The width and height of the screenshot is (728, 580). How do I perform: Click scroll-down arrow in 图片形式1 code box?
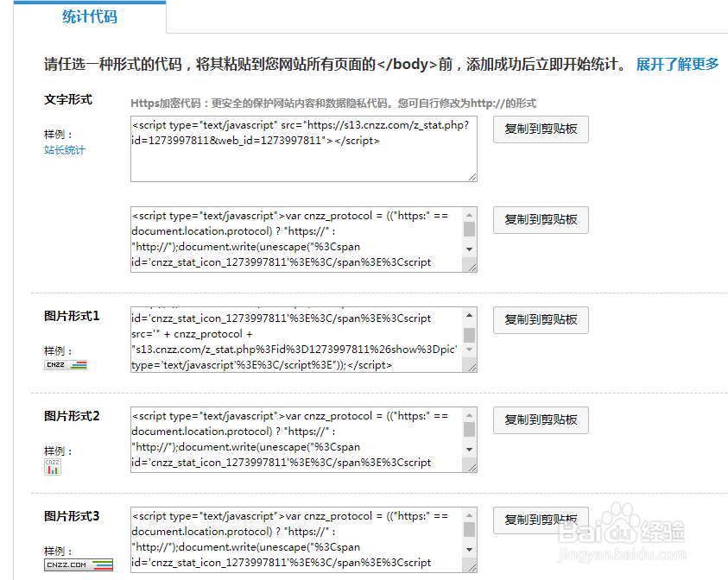(470, 350)
